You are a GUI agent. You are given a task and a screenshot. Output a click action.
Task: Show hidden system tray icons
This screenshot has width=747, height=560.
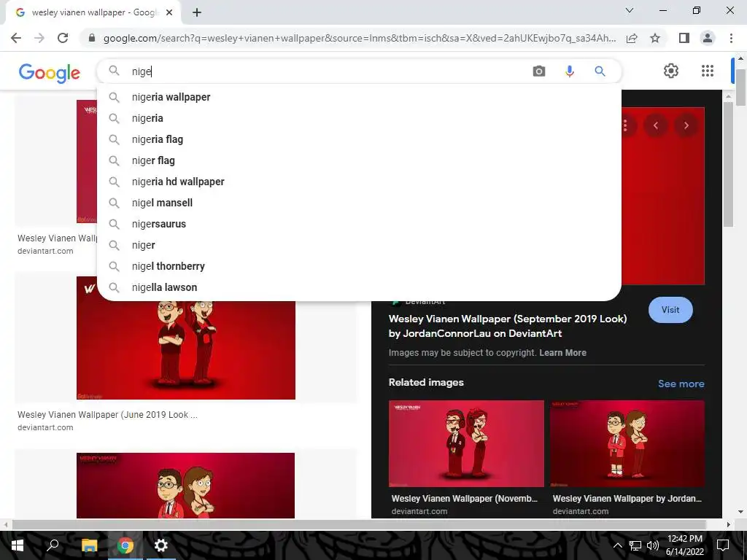(x=617, y=545)
